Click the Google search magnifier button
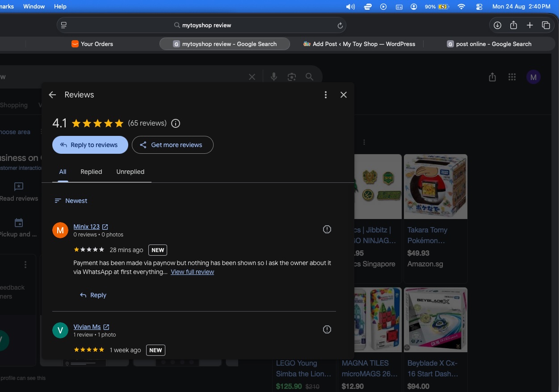559x392 pixels. point(309,77)
